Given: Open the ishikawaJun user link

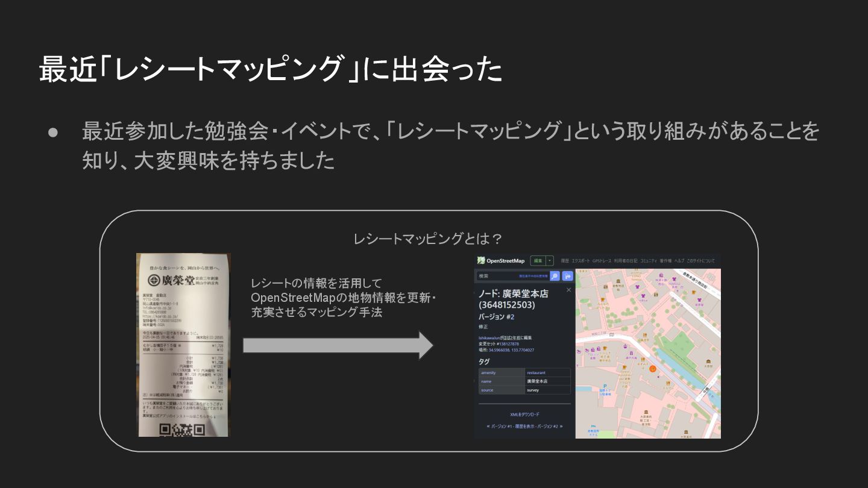Looking at the screenshot, I should (x=489, y=338).
